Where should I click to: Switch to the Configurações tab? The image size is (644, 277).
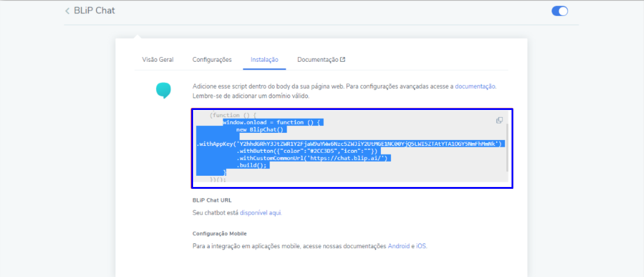212,59
